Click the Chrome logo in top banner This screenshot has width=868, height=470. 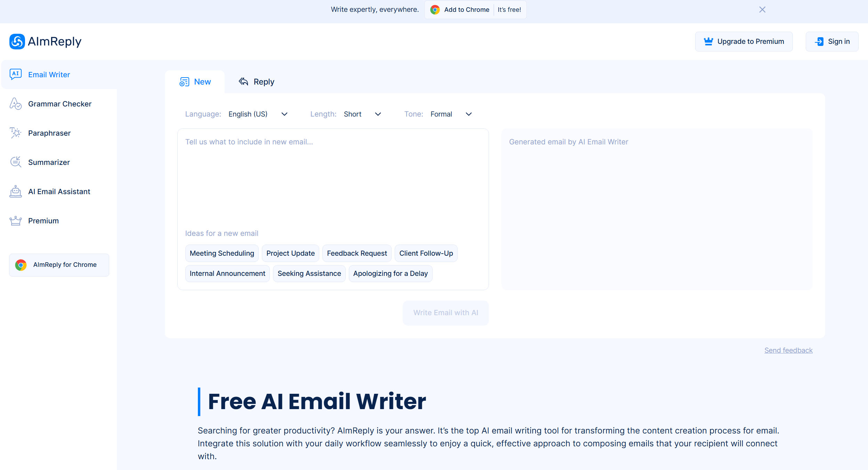[435, 10]
